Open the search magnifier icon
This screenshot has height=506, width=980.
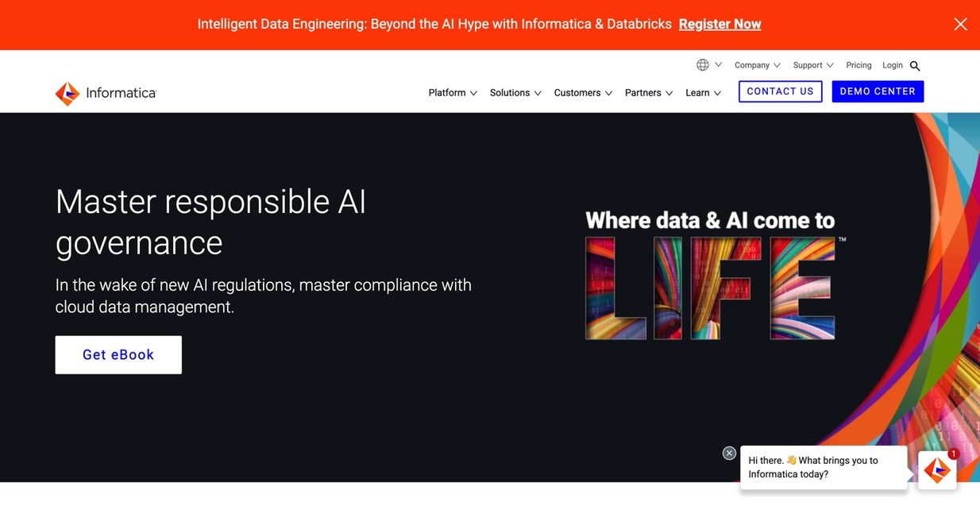coord(915,66)
